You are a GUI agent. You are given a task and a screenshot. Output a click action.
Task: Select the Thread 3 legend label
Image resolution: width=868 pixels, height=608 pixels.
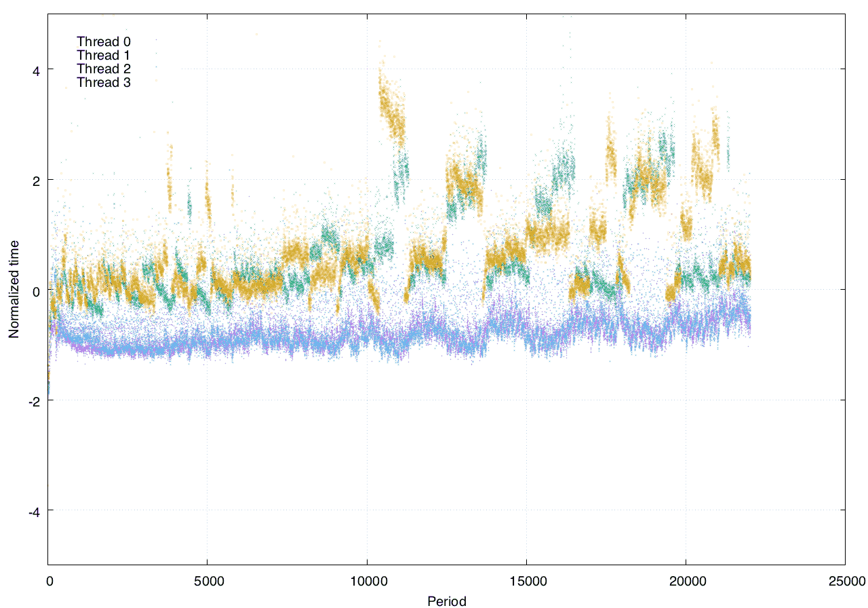click(x=104, y=82)
